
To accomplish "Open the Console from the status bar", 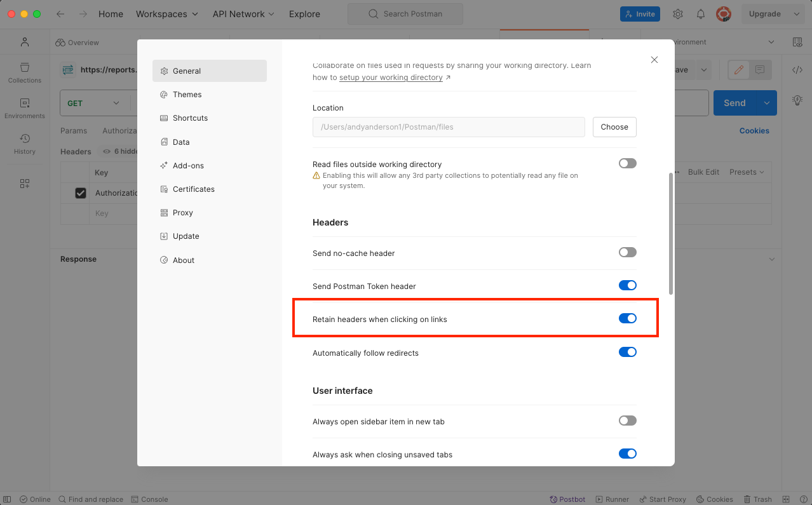I will (150, 499).
